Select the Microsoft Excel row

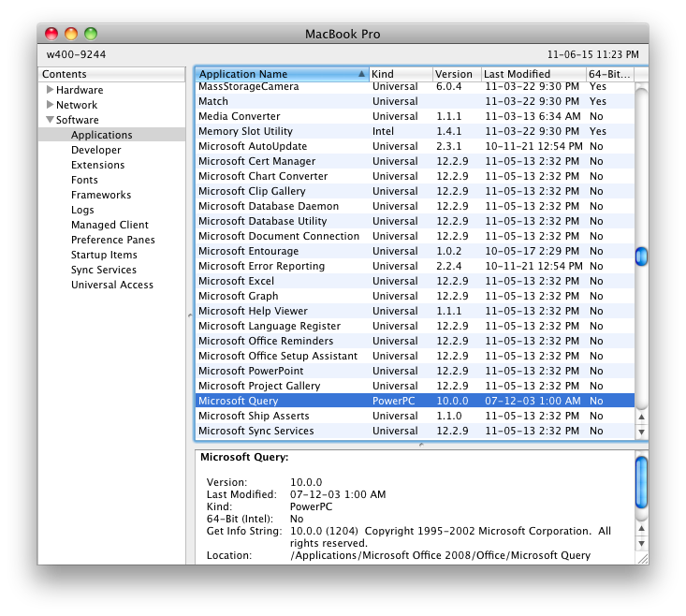(415, 281)
